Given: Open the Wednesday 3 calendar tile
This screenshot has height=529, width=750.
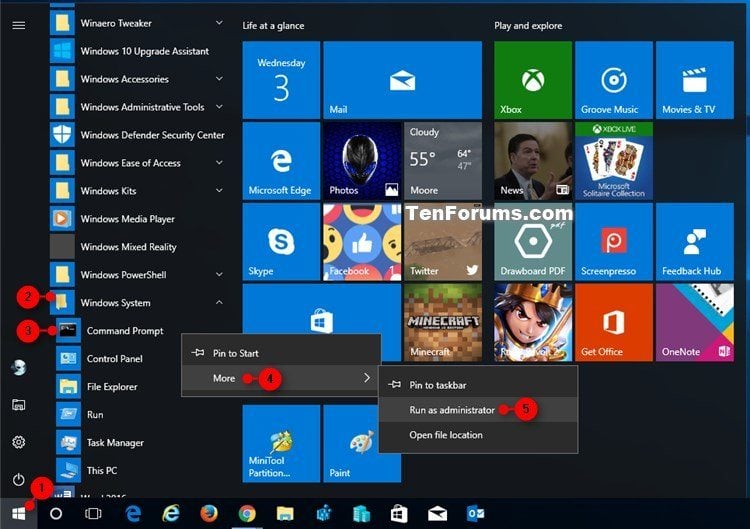Looking at the screenshot, I should coord(281,80).
